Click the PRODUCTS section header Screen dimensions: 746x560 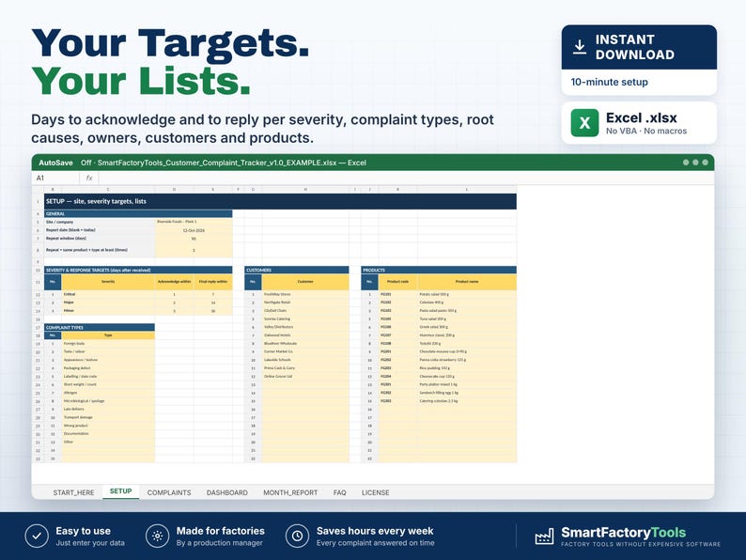click(x=439, y=270)
